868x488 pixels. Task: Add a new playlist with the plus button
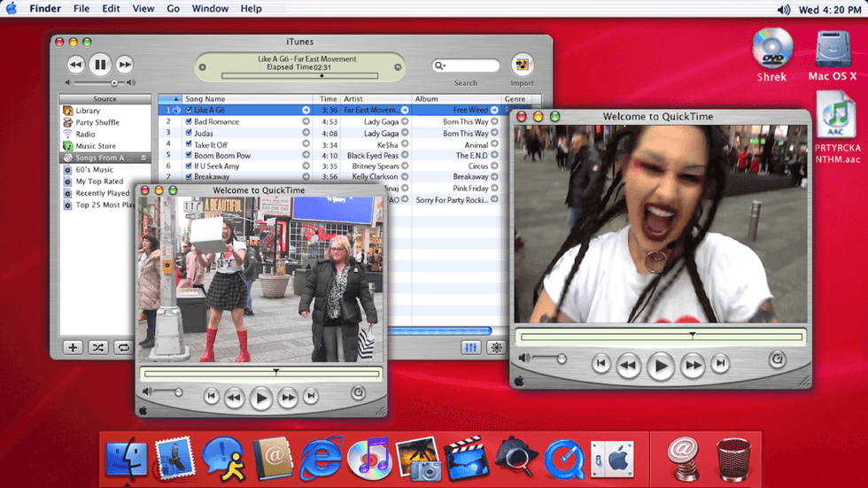[73, 348]
